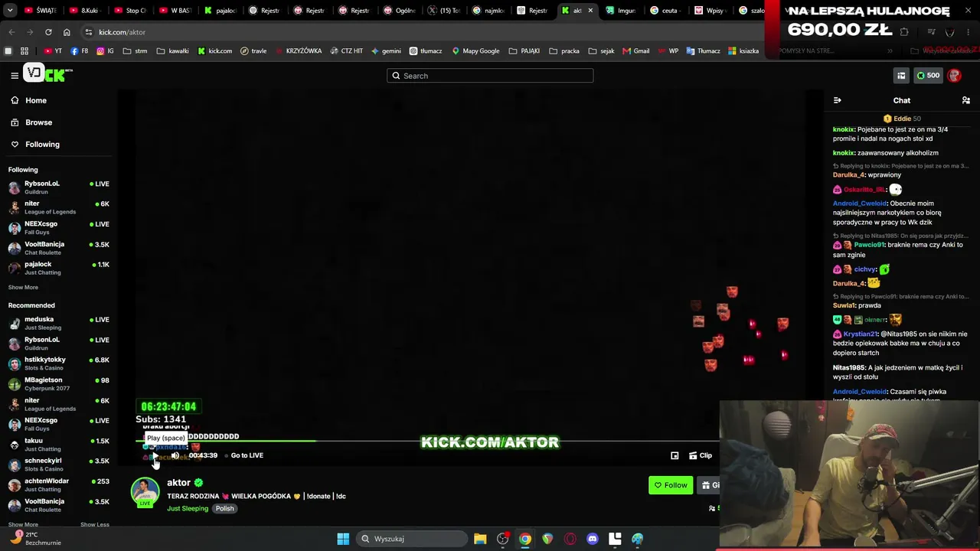Expand followed channels with Show More

pos(23,288)
